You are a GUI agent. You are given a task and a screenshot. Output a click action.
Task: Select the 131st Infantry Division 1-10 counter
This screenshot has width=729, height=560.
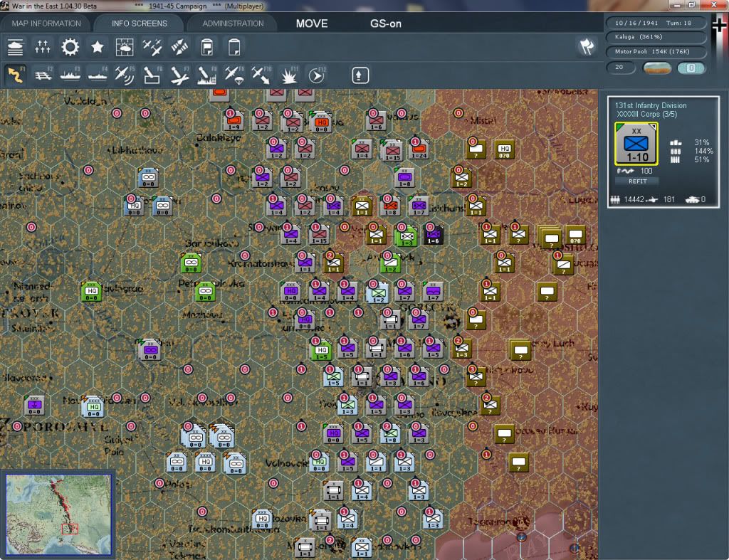coord(636,144)
